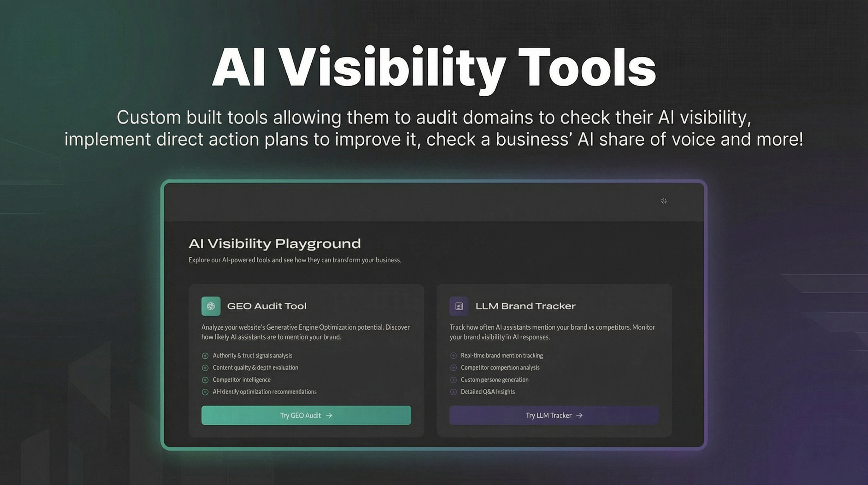
Task: Click the AI-friendly optimization recommendations list item
Action: [x=264, y=392]
